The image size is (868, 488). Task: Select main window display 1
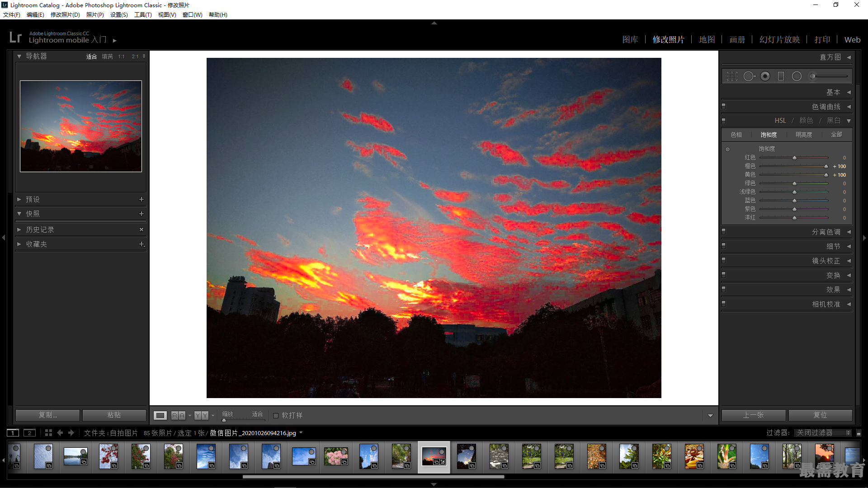pos(13,433)
